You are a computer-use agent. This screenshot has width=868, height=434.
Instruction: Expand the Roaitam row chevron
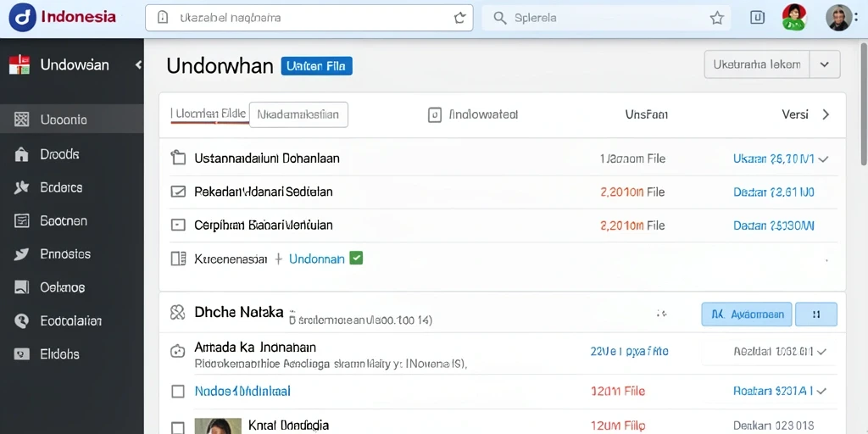pos(821,391)
